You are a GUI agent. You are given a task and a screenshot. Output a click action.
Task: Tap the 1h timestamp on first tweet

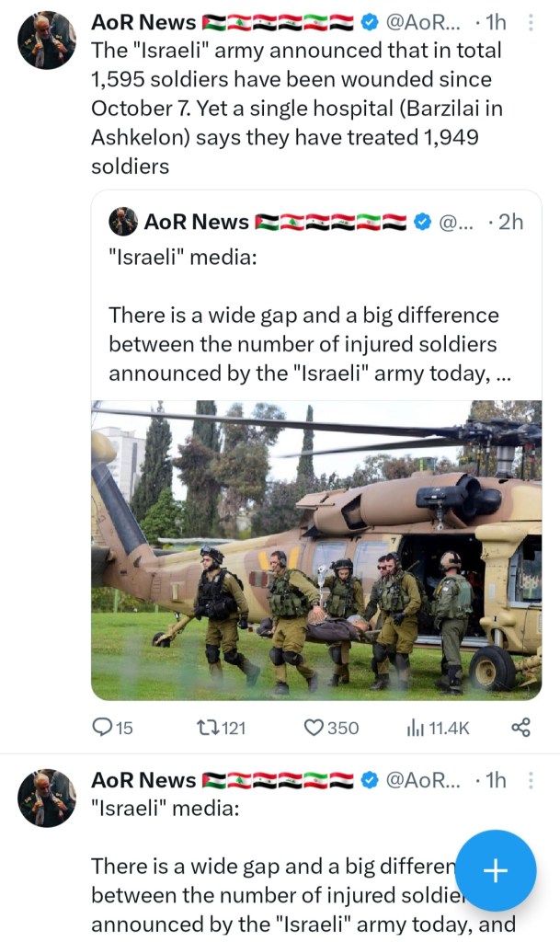pyautogui.click(x=496, y=22)
